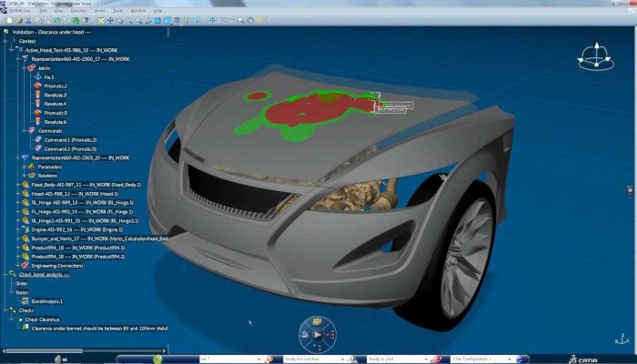Click the green sphere in the bottom bar
This screenshot has width=637, height=364.
[157, 359]
